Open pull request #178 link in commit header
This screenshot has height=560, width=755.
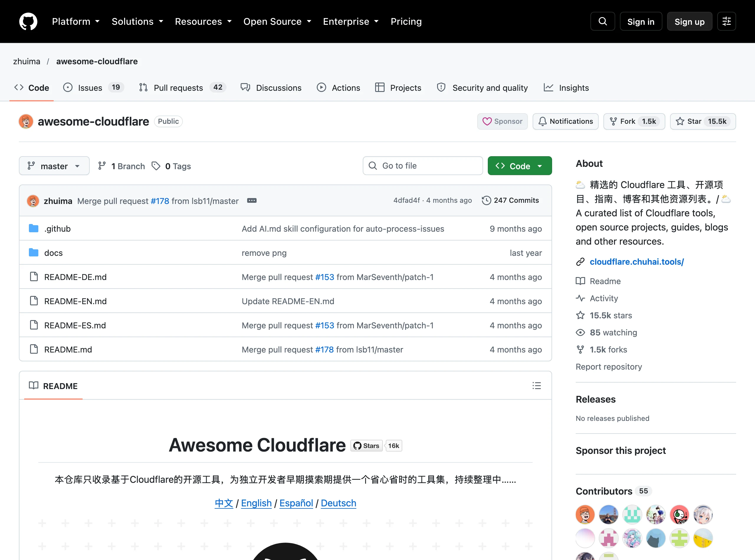coord(160,201)
